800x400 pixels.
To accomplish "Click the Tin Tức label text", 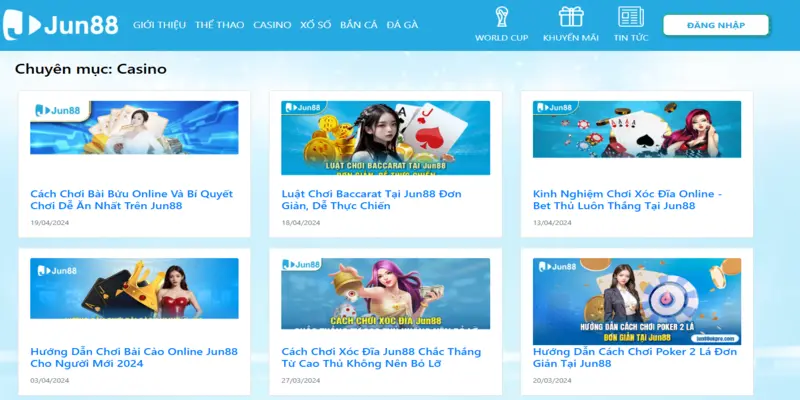I will (x=631, y=38).
